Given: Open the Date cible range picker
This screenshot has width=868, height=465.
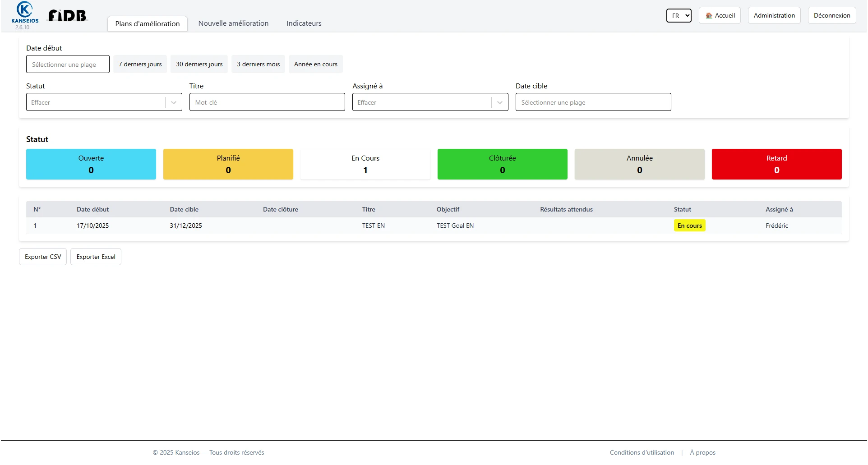Looking at the screenshot, I should 593,102.
